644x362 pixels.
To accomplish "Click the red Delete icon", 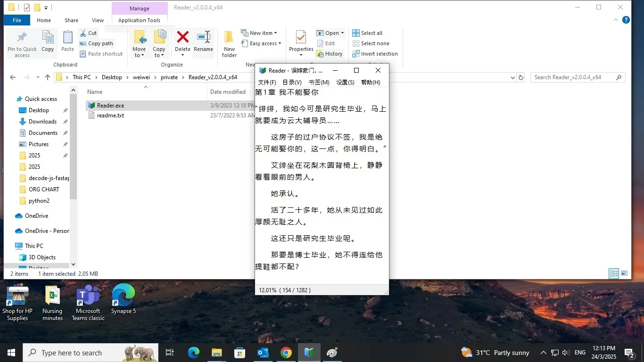I will click(182, 37).
